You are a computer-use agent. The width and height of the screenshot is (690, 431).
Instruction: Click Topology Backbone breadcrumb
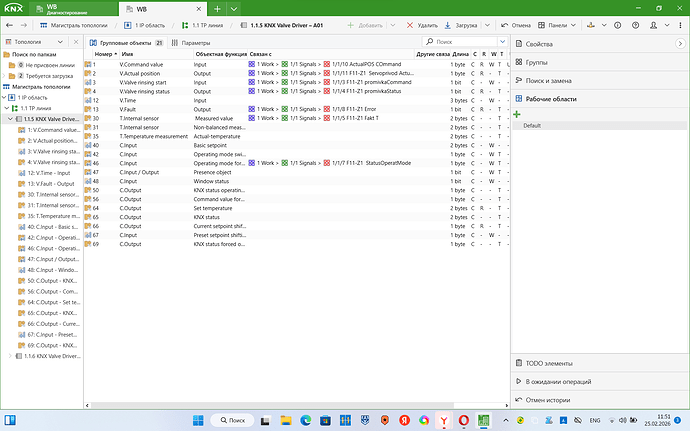coord(73,26)
